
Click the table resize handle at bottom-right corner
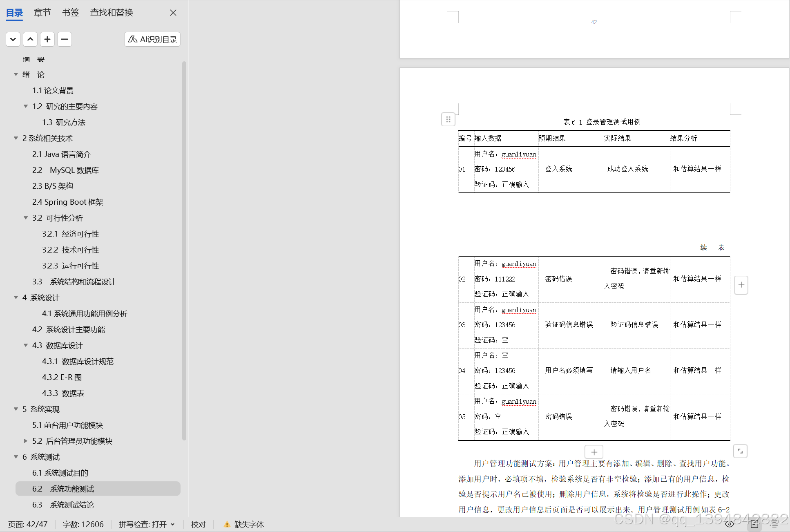(x=740, y=451)
